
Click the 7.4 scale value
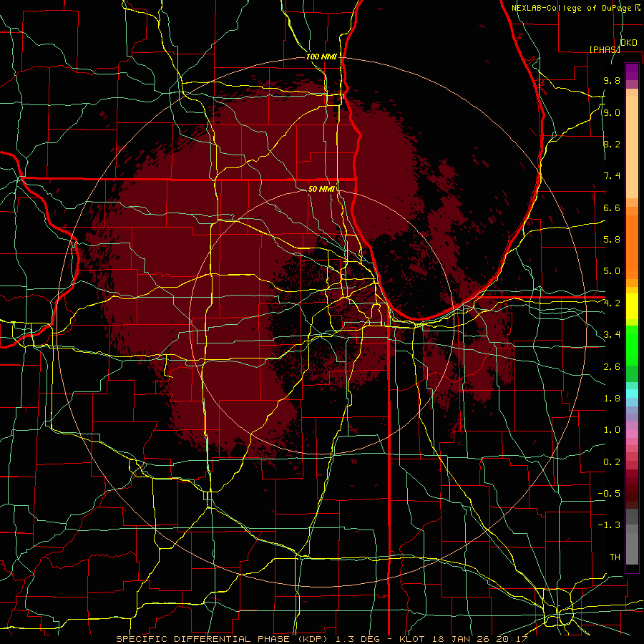(612, 176)
